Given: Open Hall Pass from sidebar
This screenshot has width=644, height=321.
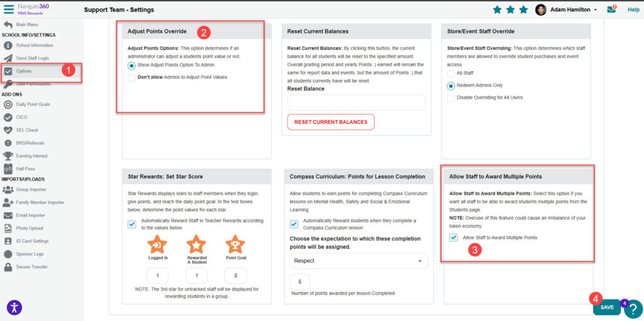Looking at the screenshot, I should (x=27, y=169).
